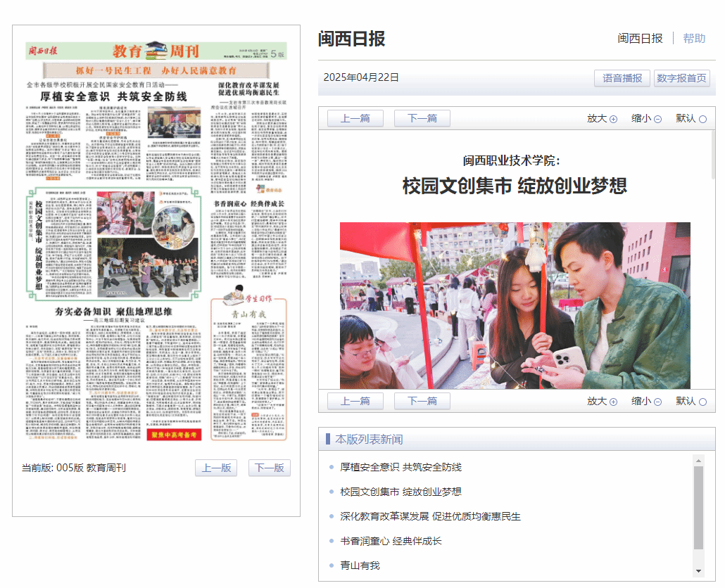Click the bottom 缩小 zoom-out minus icon

coord(657,402)
